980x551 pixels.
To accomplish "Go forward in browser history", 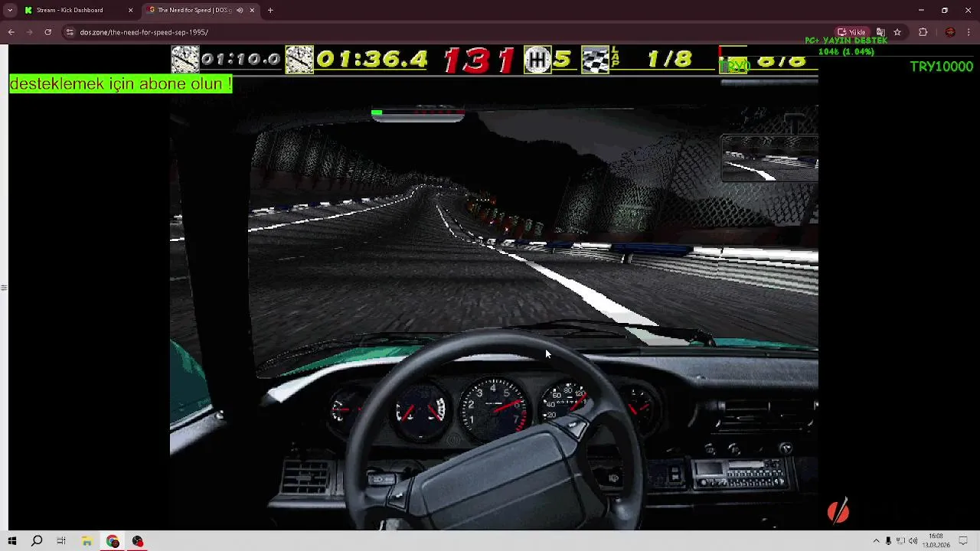I will pyautogui.click(x=29, y=32).
